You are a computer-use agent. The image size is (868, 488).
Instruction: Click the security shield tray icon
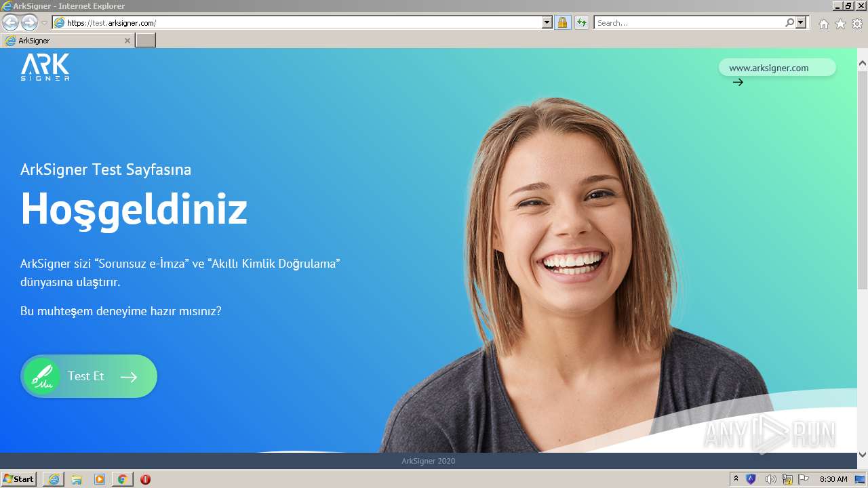751,479
